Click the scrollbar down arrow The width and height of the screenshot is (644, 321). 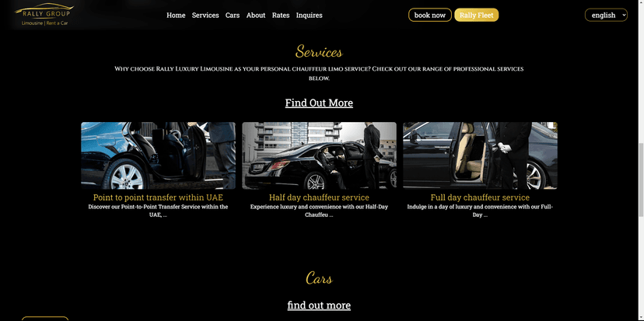click(640, 316)
